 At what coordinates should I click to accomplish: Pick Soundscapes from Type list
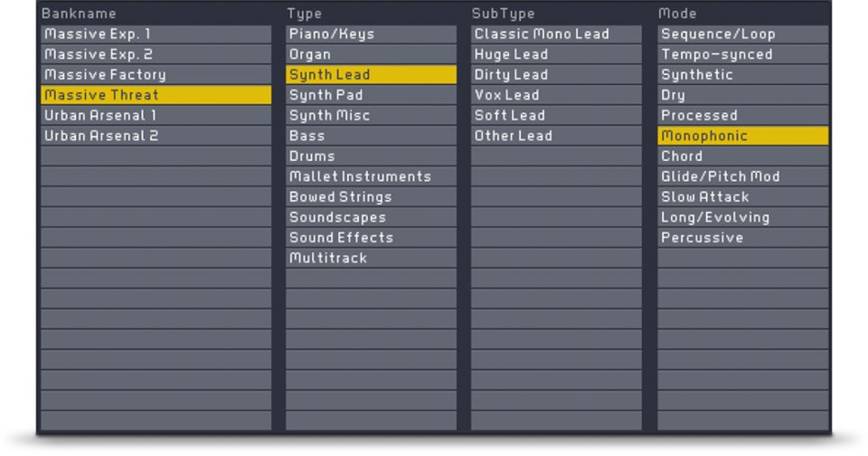[371, 217]
